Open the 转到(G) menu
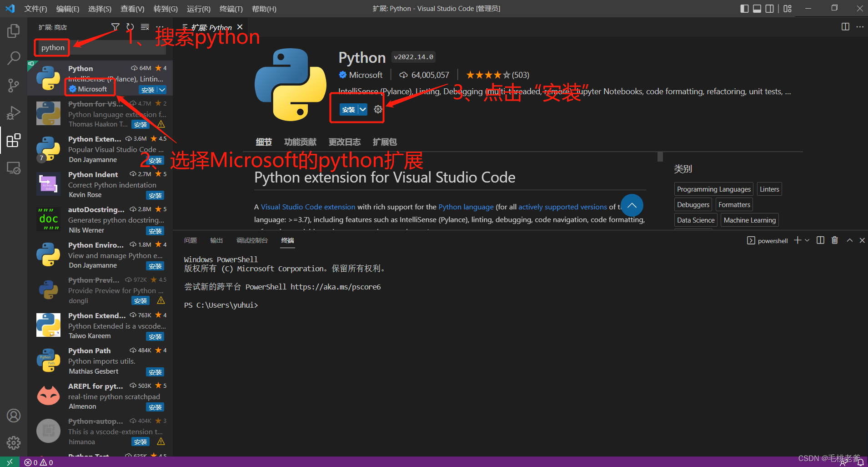868x467 pixels. click(166, 9)
